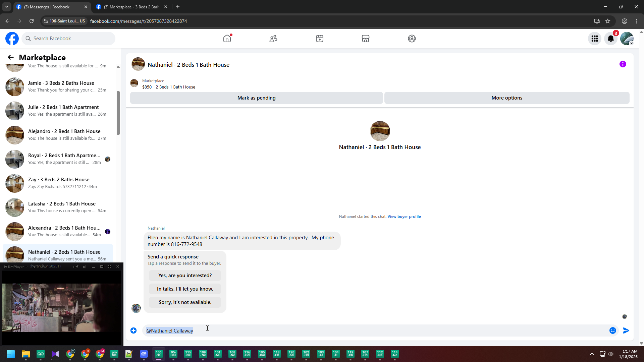Click the plus icon for more actions
The width and height of the screenshot is (644, 362).
(x=133, y=330)
